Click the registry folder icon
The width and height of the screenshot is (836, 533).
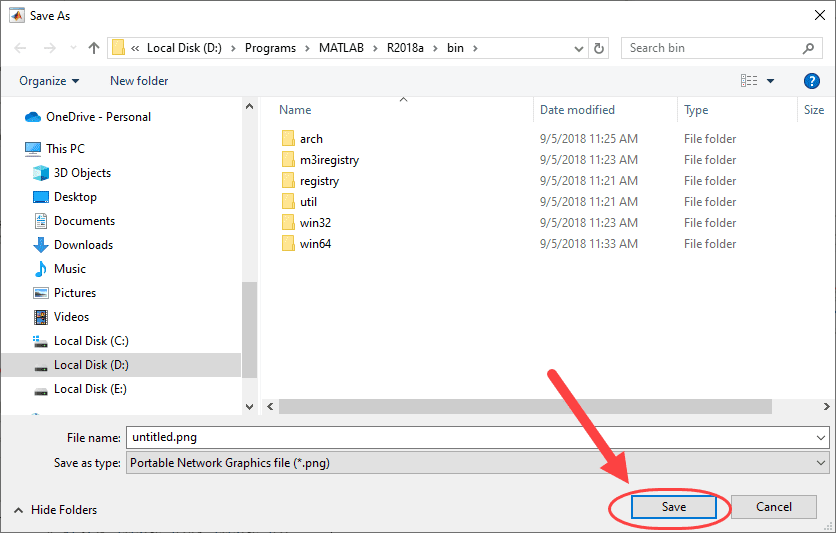pos(288,181)
